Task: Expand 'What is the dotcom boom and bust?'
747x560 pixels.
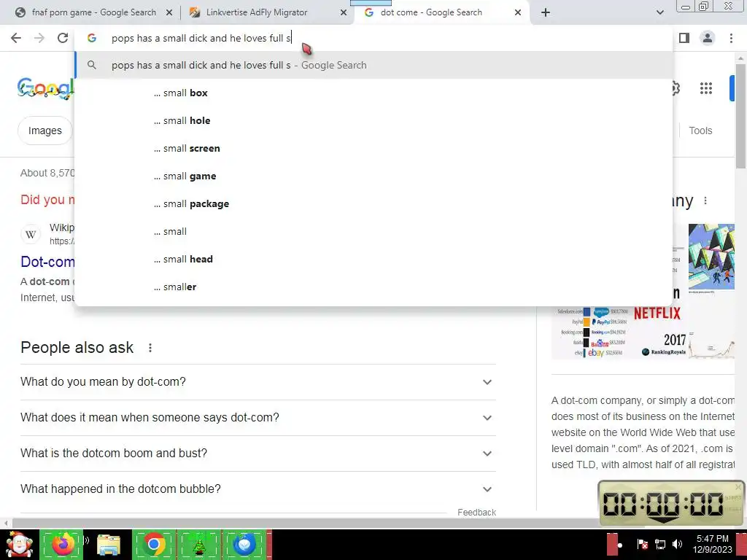Action: (x=258, y=454)
